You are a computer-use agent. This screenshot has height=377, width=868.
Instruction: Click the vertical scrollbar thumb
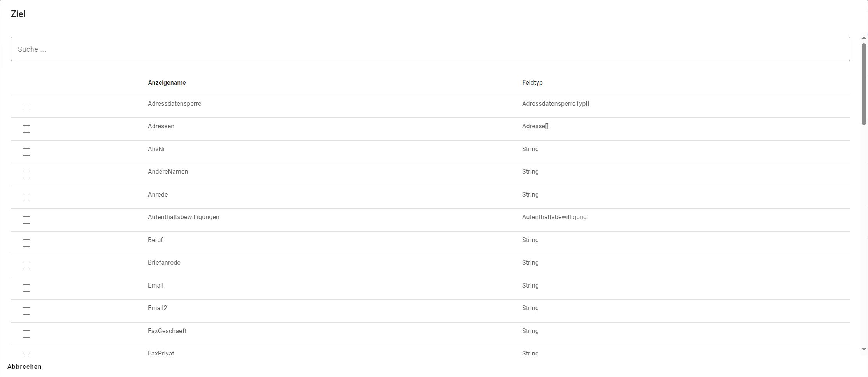pos(864,84)
